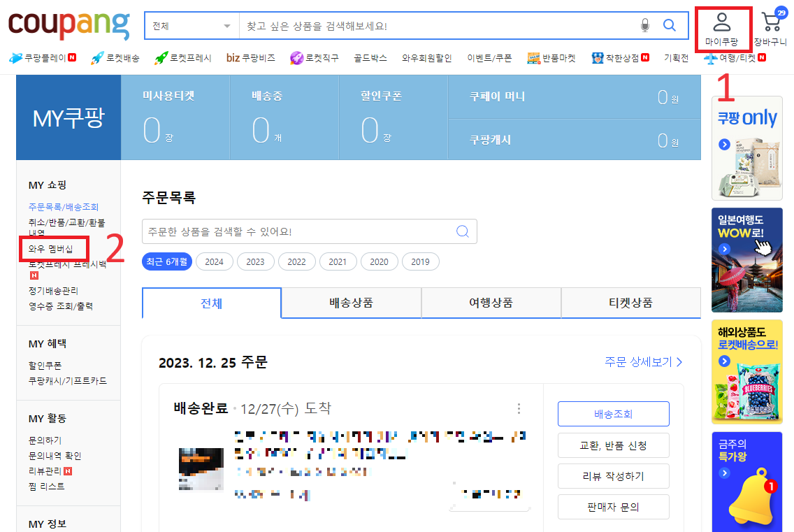Open 문의내역 확인 in sidebar
794x532 pixels.
(x=55, y=456)
